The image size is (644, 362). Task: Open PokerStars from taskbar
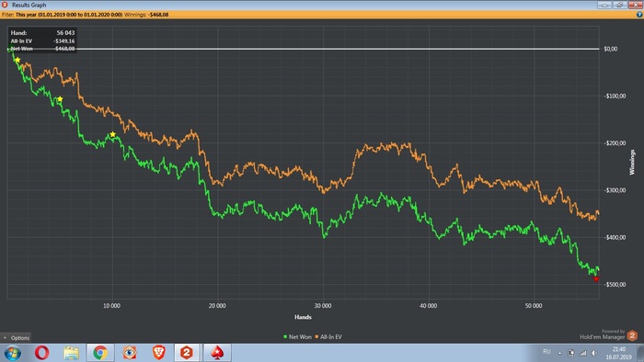[x=217, y=353]
